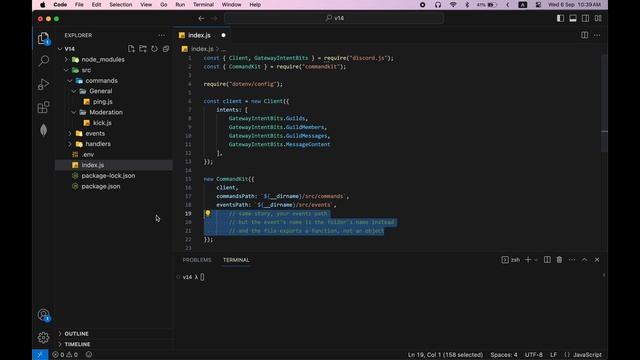Open the Manage gear icon
Image resolution: width=640 pixels, height=360 pixels.
(43, 338)
